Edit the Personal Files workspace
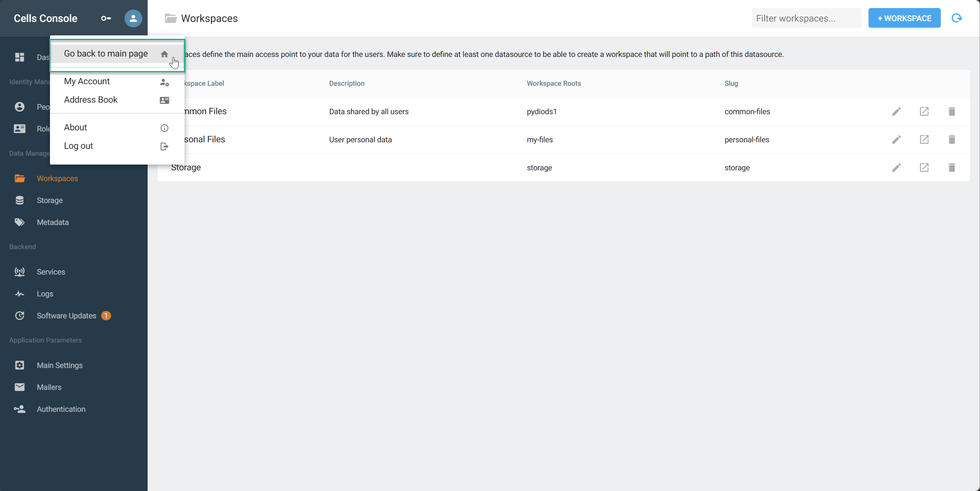This screenshot has width=980, height=491. coord(897,140)
